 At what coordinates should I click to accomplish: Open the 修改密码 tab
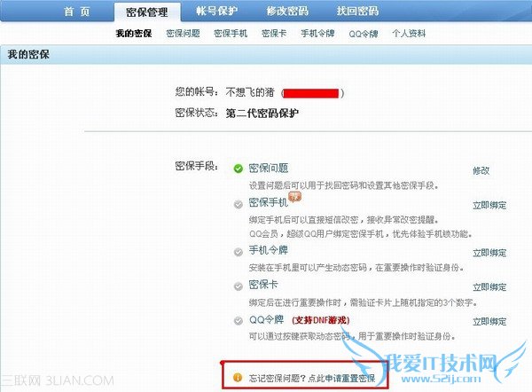coord(287,11)
